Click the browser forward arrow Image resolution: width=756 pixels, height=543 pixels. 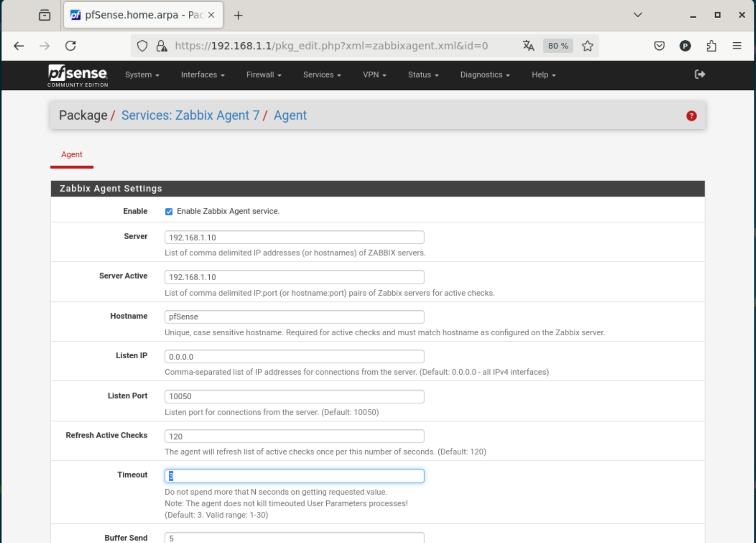[44, 46]
